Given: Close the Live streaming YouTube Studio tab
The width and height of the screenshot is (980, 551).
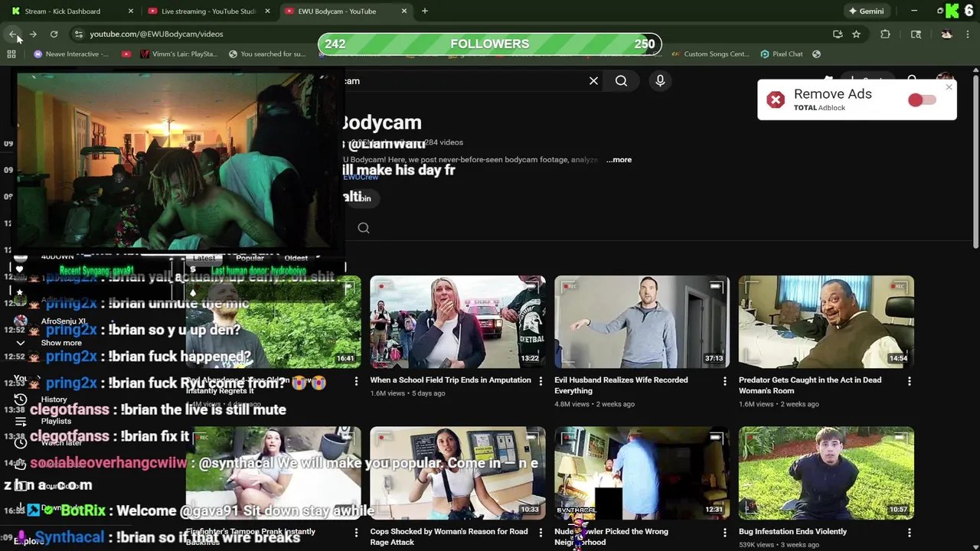Looking at the screenshot, I should pos(267,11).
